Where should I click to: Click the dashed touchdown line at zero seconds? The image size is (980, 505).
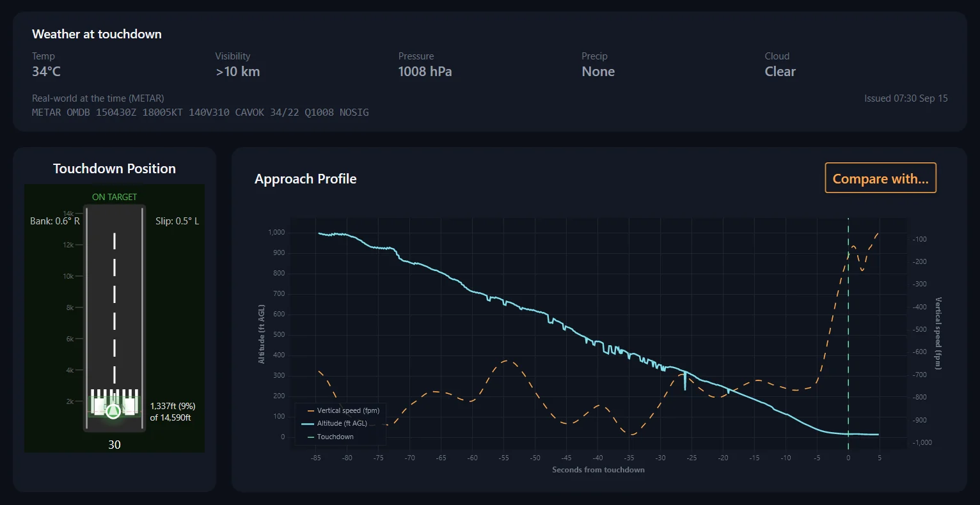click(848, 332)
